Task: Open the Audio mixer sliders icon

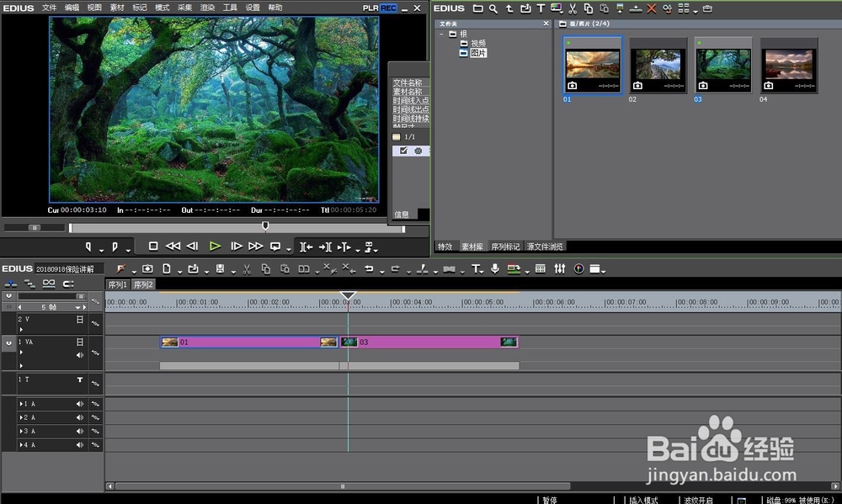Action: 560,269
